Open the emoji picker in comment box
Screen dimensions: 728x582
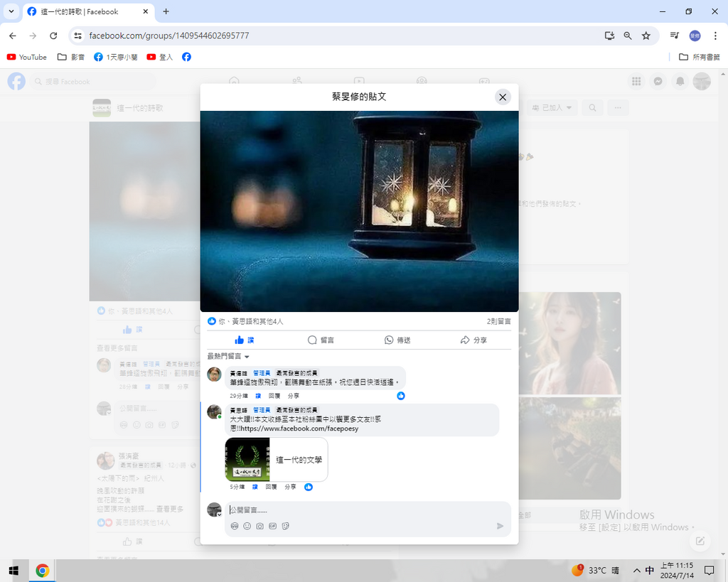(x=247, y=527)
